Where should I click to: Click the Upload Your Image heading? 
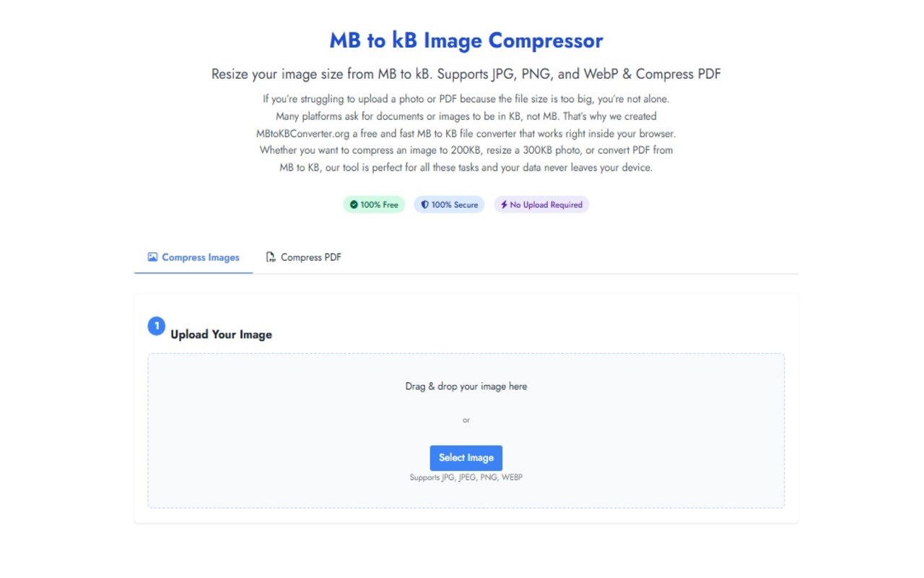221,335
